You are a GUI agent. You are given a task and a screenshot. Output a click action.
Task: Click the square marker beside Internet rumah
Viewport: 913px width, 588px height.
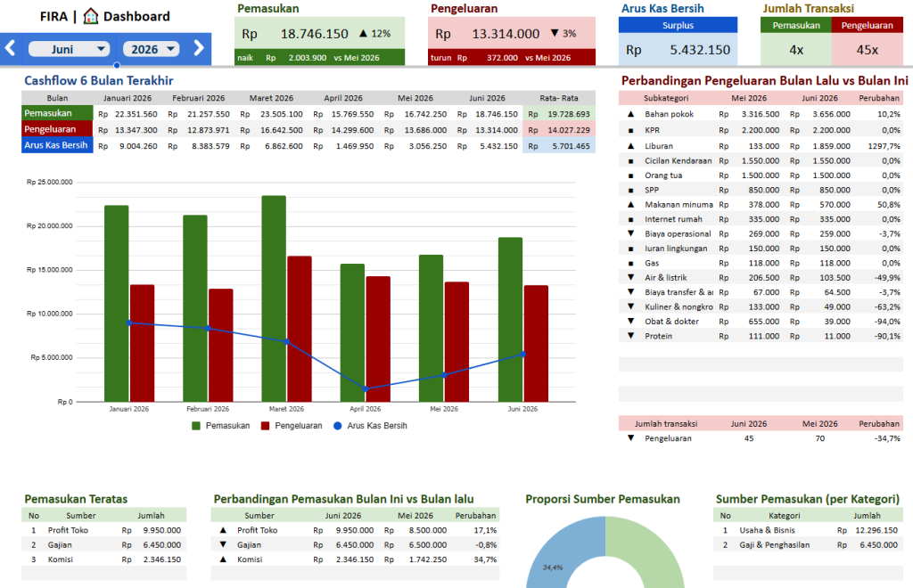click(x=630, y=219)
